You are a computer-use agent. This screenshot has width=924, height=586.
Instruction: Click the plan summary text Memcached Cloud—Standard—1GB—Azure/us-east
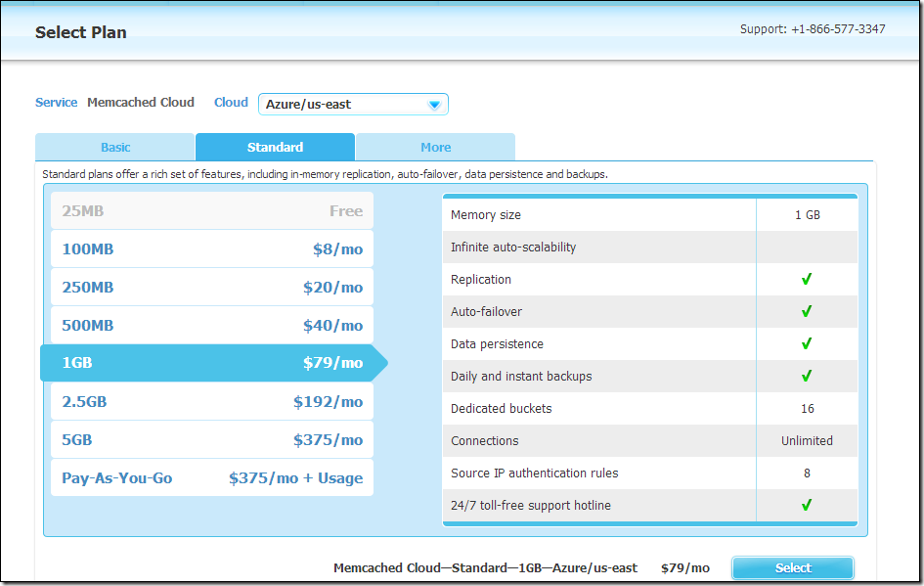click(x=485, y=568)
